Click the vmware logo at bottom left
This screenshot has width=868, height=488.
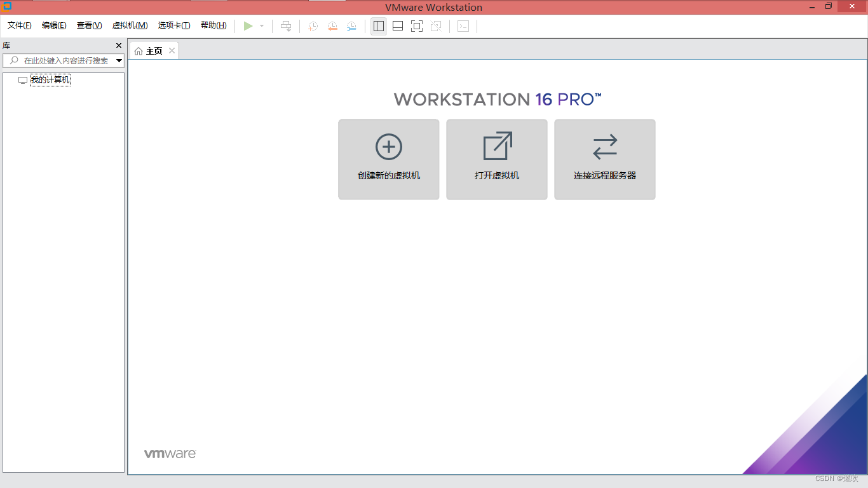point(170,454)
